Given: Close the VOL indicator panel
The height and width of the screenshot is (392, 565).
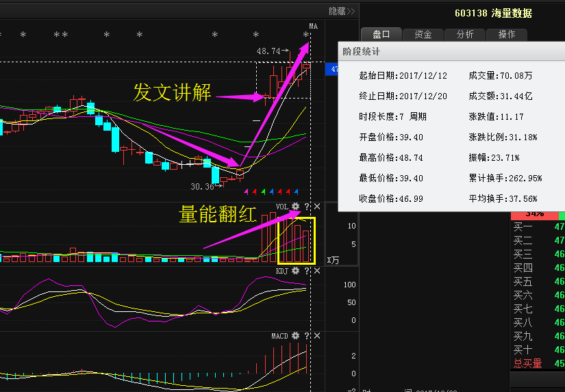Looking at the screenshot, I should point(317,206).
